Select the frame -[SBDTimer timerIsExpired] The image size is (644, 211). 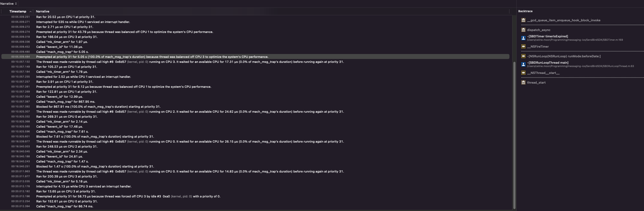pos(547,36)
